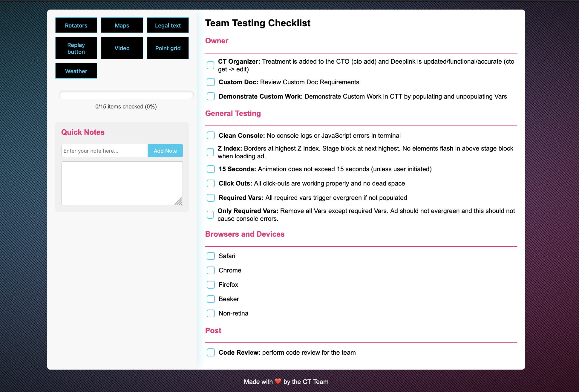The height and width of the screenshot is (392, 579).
Task: Select the Point grid button
Action: tap(168, 48)
